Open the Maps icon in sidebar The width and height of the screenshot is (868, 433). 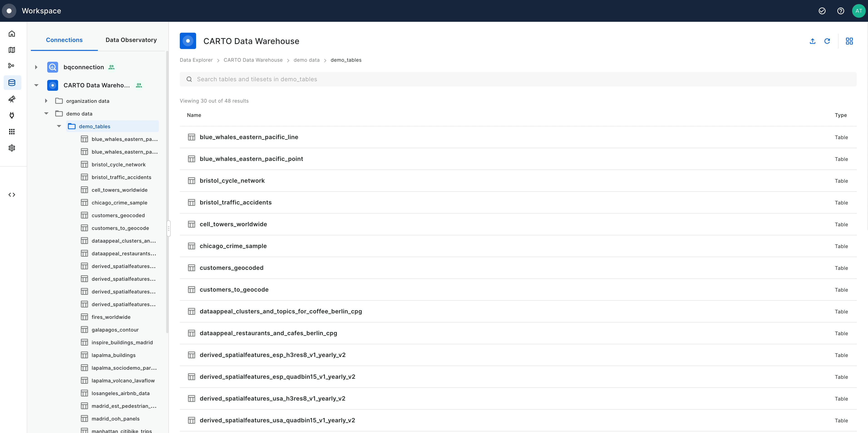pyautogui.click(x=12, y=50)
